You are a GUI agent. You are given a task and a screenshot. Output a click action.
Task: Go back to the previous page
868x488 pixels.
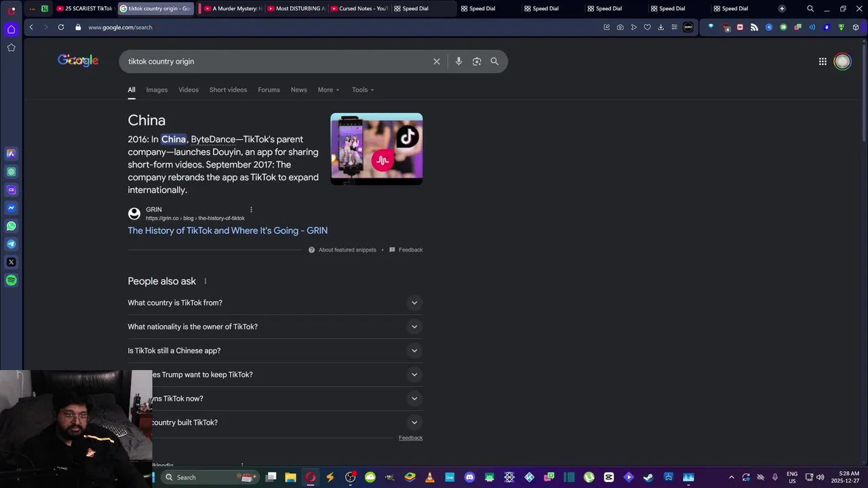[x=31, y=27]
